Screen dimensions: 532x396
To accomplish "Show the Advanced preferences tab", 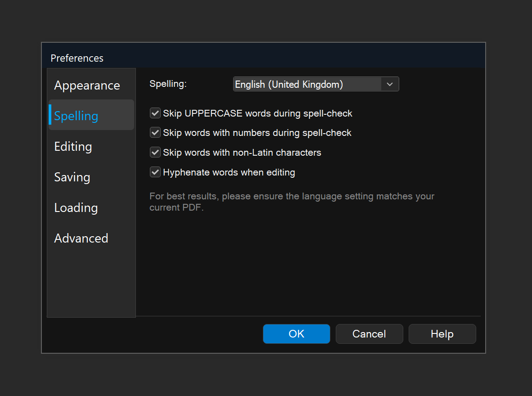I will pyautogui.click(x=81, y=238).
